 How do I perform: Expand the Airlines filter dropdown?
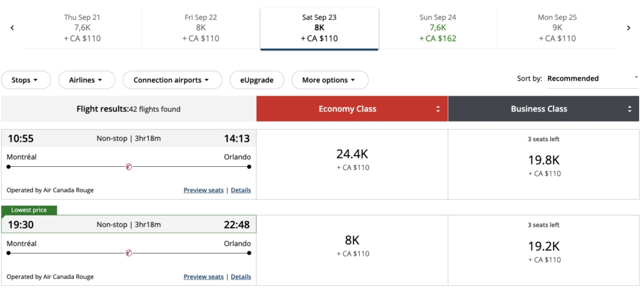tap(87, 80)
